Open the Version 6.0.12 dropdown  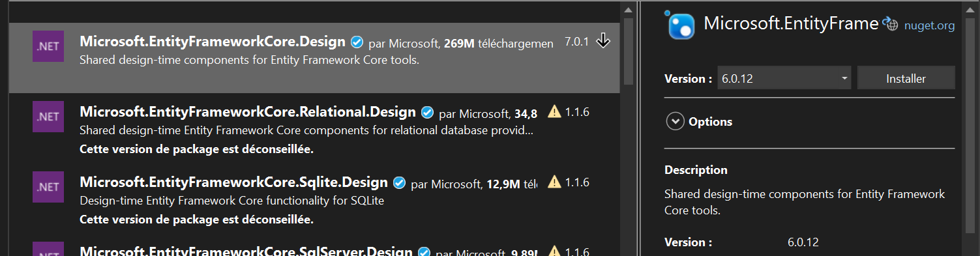[x=784, y=78]
